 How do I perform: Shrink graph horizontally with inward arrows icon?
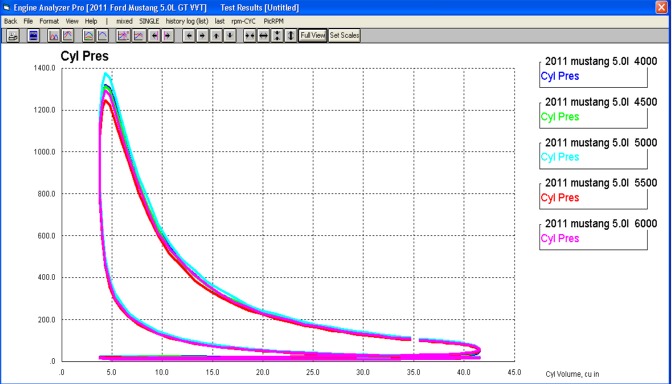pos(250,36)
